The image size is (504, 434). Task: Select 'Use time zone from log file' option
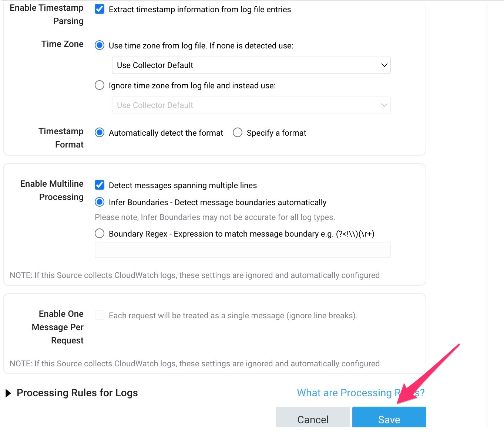point(99,45)
